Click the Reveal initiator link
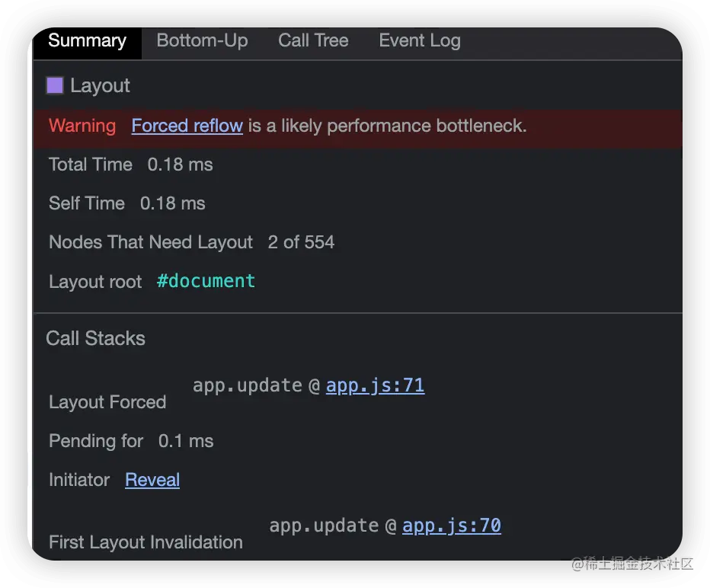The height and width of the screenshot is (588, 710). point(152,480)
